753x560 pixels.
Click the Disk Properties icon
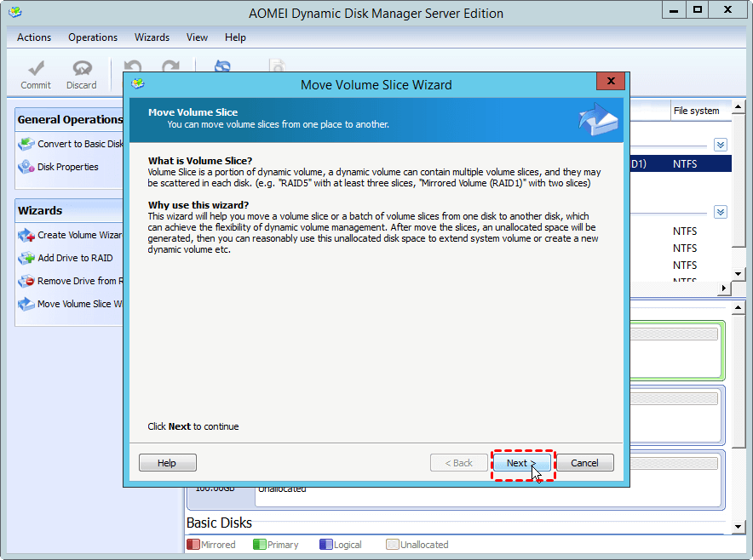(26, 167)
